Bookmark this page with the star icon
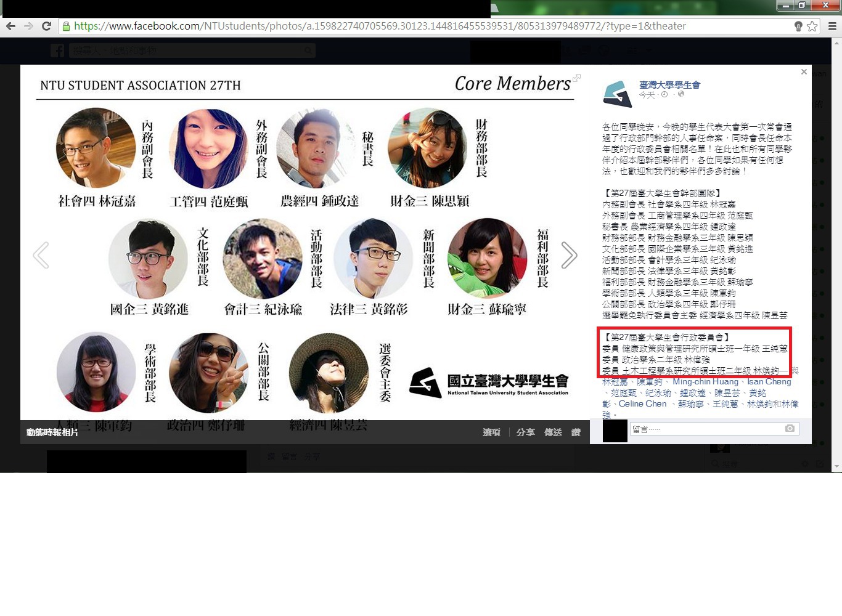Screen dimensions: 842x616 812,26
